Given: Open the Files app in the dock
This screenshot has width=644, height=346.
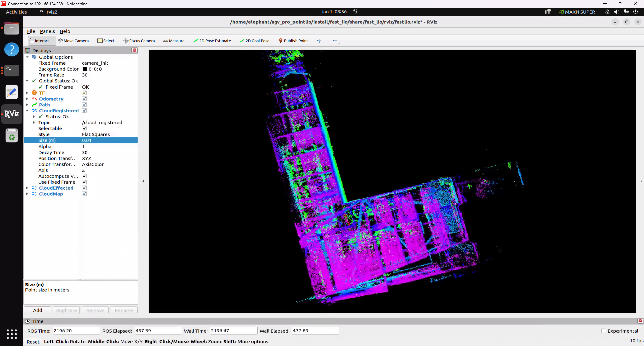Looking at the screenshot, I should pos(12,28).
